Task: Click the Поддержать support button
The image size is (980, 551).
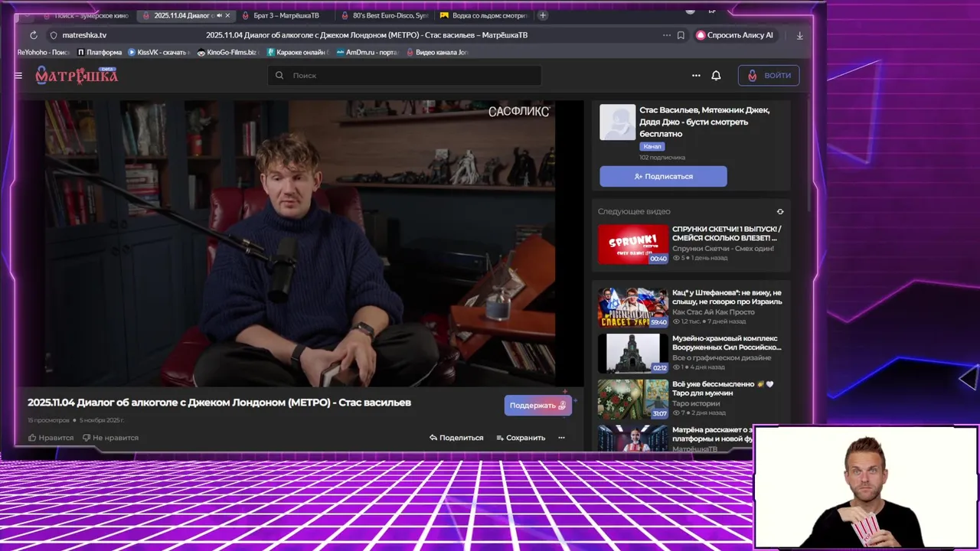Action: point(537,406)
